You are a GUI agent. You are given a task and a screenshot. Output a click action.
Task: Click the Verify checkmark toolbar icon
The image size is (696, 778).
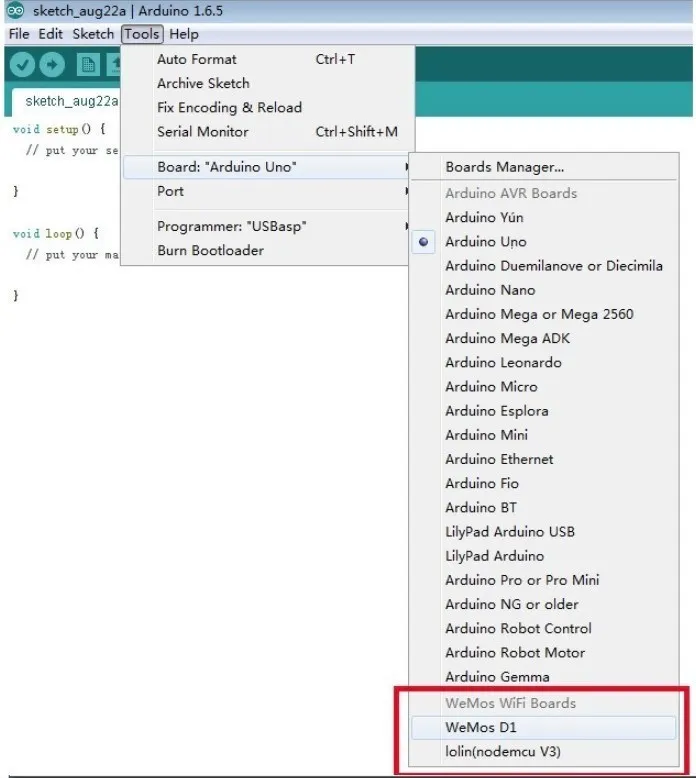coord(22,65)
